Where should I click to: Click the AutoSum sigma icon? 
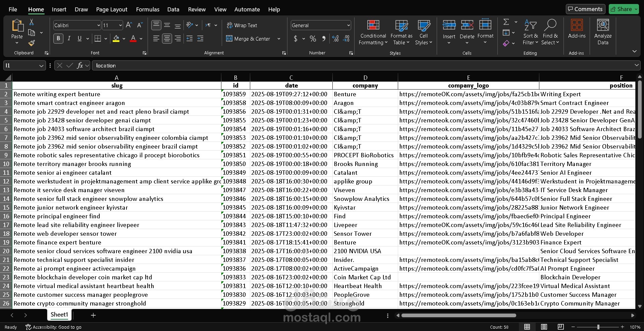506,22
